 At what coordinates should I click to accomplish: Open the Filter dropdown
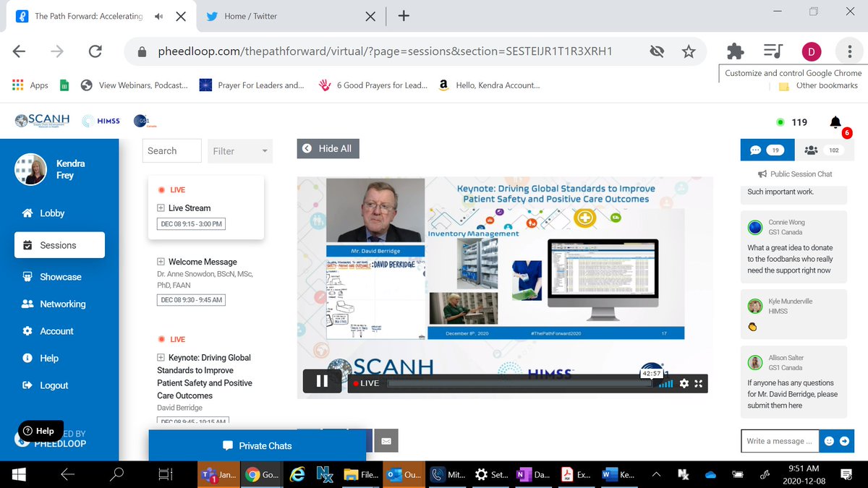tap(240, 151)
